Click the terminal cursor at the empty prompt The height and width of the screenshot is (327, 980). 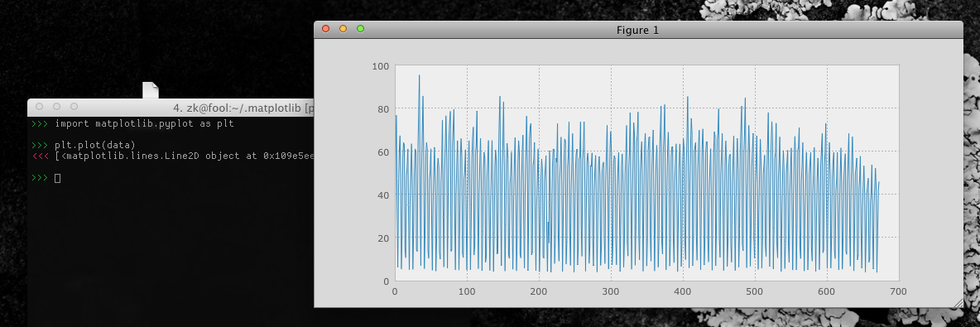[x=57, y=178]
